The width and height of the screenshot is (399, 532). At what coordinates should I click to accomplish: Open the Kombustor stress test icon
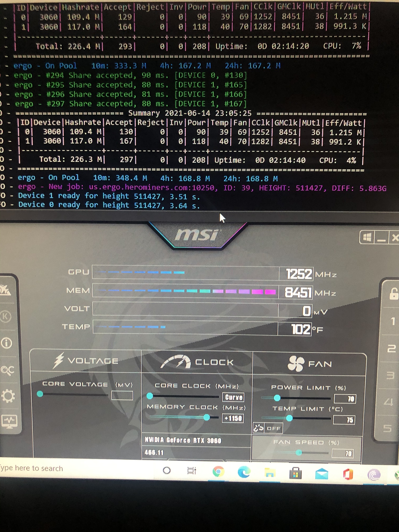point(6,317)
